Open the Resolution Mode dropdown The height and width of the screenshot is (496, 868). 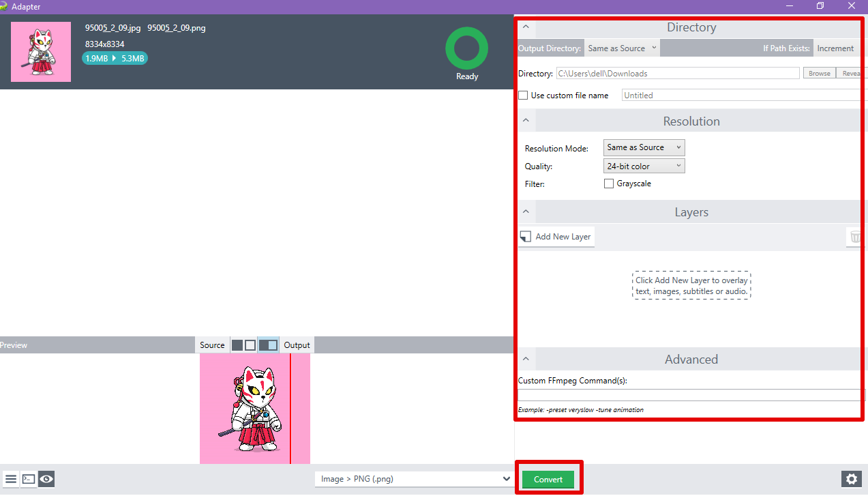(644, 147)
